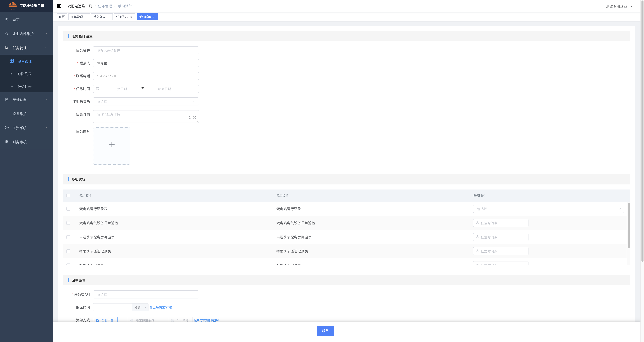The width and height of the screenshot is (644, 342).
Task: Click the 派单管理 grid icon
Action: pos(12,61)
